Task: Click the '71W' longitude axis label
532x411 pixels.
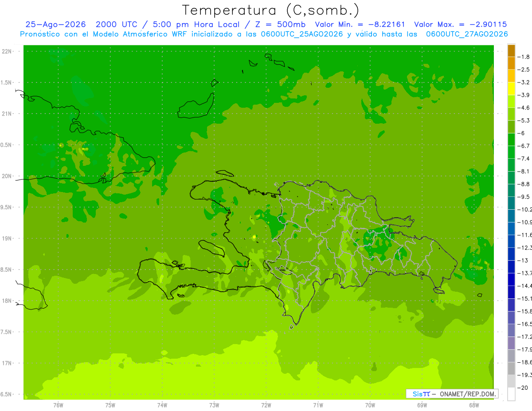Action: point(318,405)
